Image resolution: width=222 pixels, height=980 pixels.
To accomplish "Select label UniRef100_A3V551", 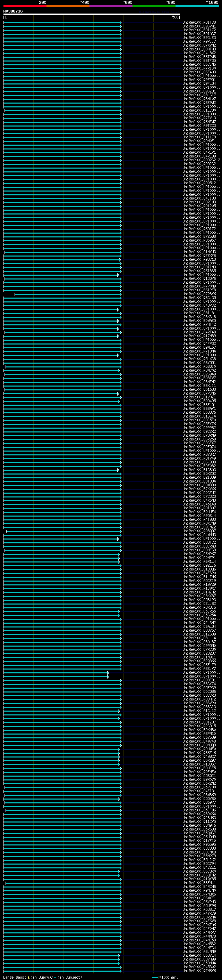I will [199, 363].
